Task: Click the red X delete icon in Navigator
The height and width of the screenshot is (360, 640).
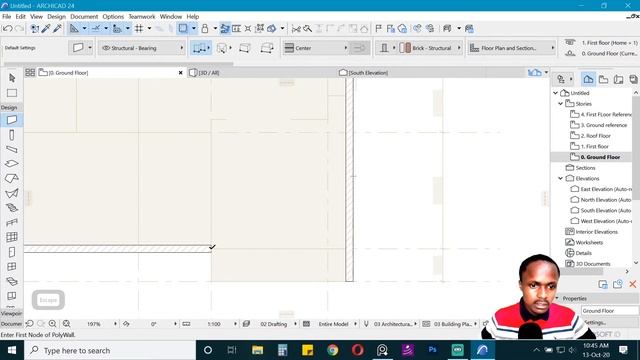Action: 633,284
